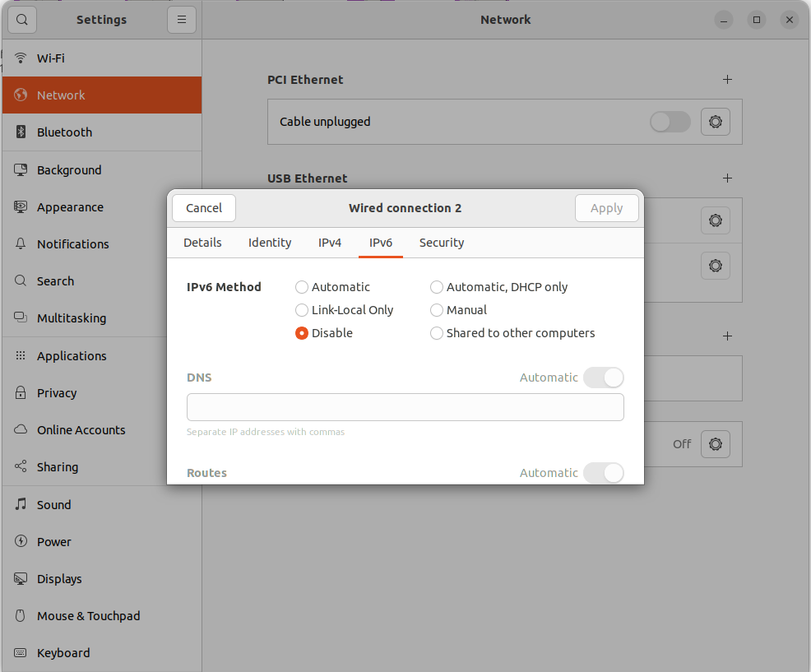Open PCI Ethernet gear settings icon
This screenshot has width=811, height=672.
coord(715,122)
